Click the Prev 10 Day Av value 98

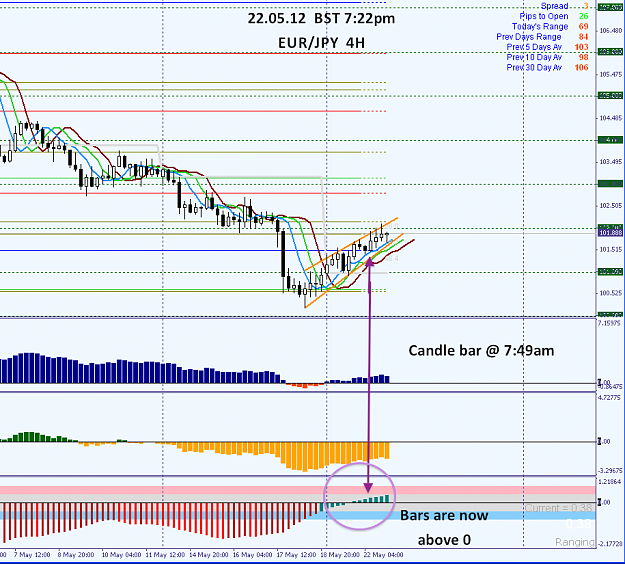click(584, 57)
